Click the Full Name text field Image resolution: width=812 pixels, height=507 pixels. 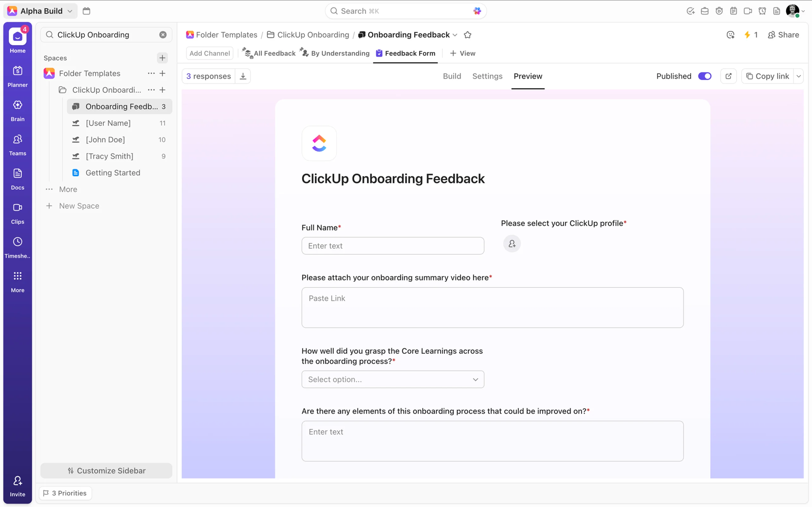(393, 246)
